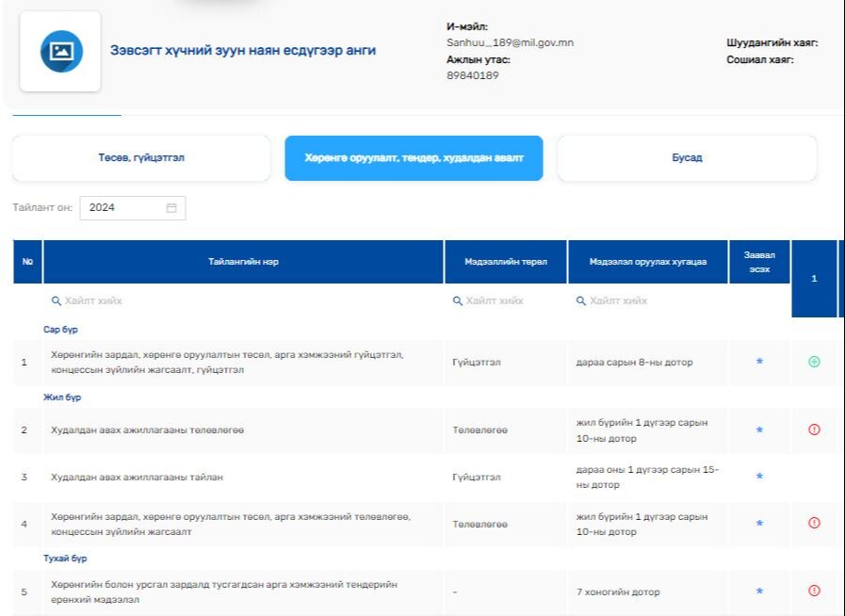The height and width of the screenshot is (616, 845).
Task: Click the column header labeled 1
Action: tap(814, 279)
